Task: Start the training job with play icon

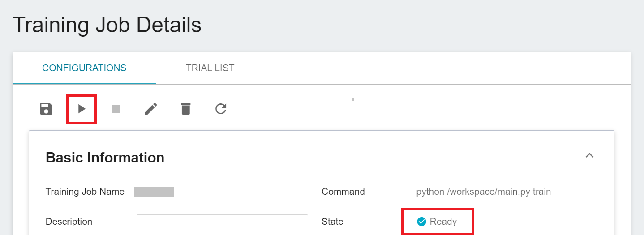Action: pos(82,109)
